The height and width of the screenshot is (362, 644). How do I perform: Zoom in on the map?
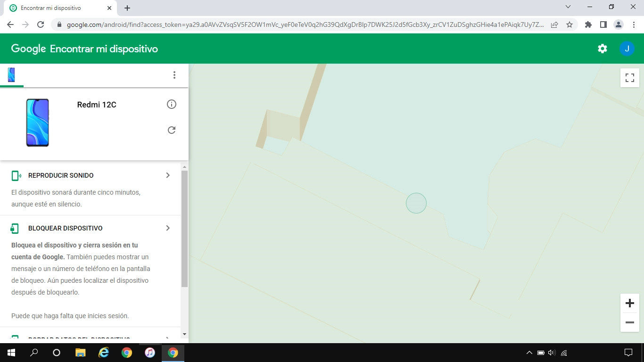(629, 303)
